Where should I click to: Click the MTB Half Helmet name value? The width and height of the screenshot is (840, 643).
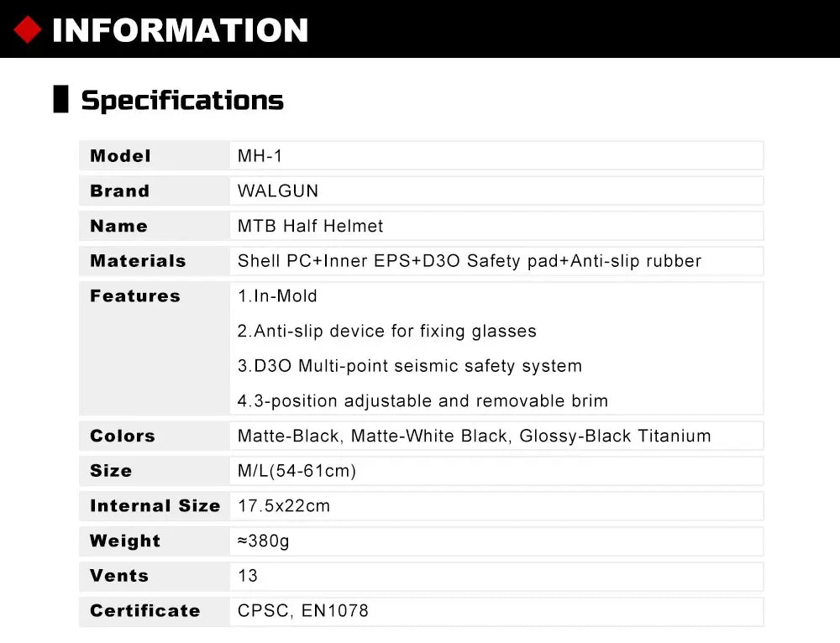point(310,226)
